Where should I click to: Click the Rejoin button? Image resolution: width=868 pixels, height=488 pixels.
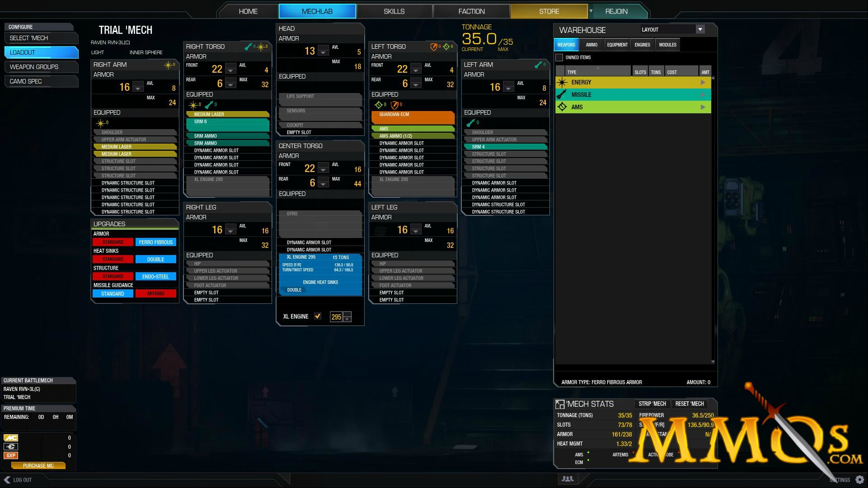616,11
